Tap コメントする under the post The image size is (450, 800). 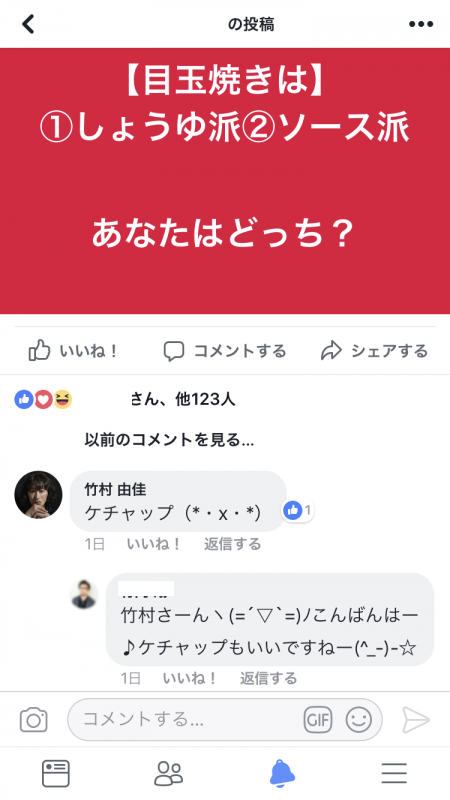(224, 351)
